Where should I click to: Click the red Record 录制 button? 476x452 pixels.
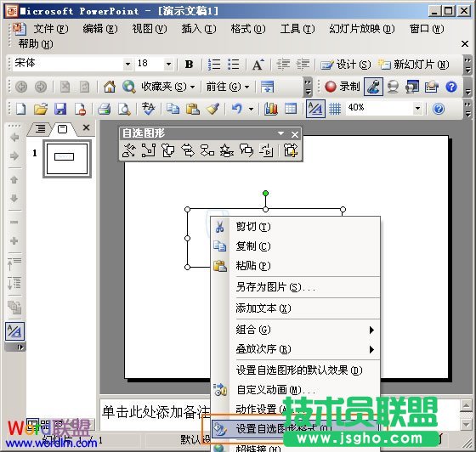342,87
